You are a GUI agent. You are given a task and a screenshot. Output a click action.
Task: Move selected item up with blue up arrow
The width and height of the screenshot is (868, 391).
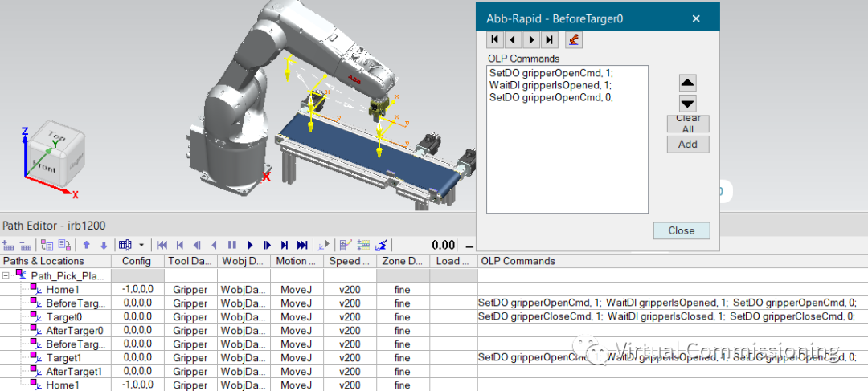point(86,245)
